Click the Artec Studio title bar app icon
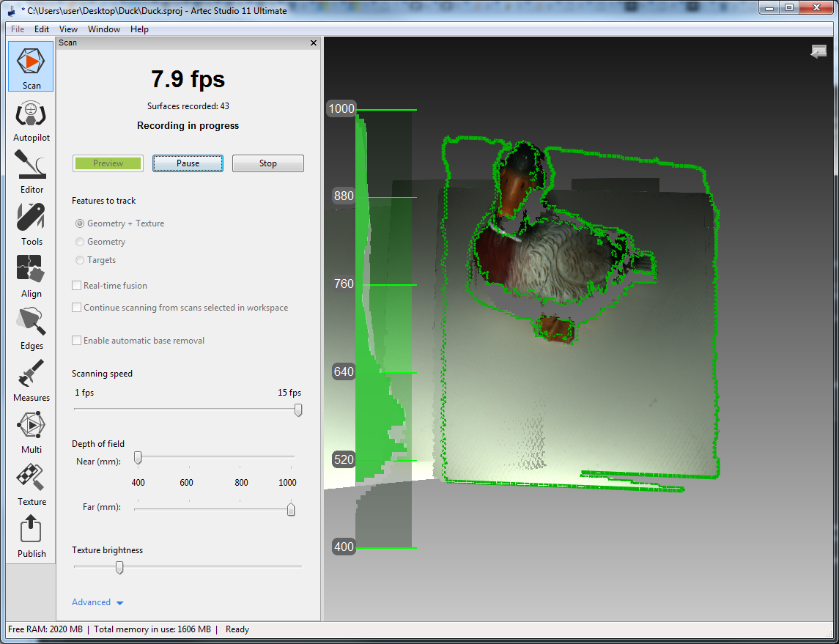This screenshot has height=644, width=839. pyautogui.click(x=12, y=10)
